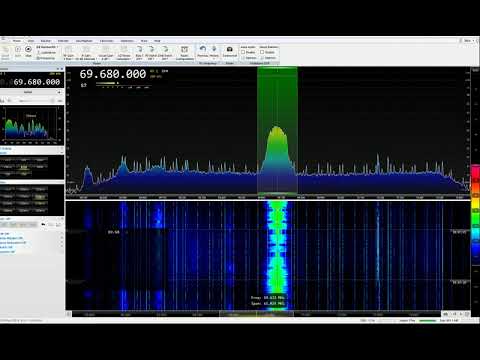Open the Help ribbon tab
This screenshot has width=480, height=360.
(x=157, y=41)
